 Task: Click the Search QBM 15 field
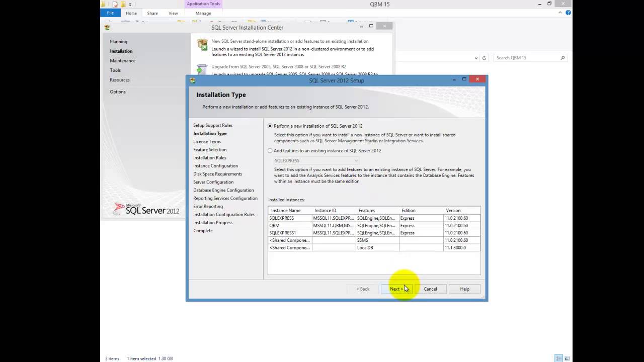point(531,58)
